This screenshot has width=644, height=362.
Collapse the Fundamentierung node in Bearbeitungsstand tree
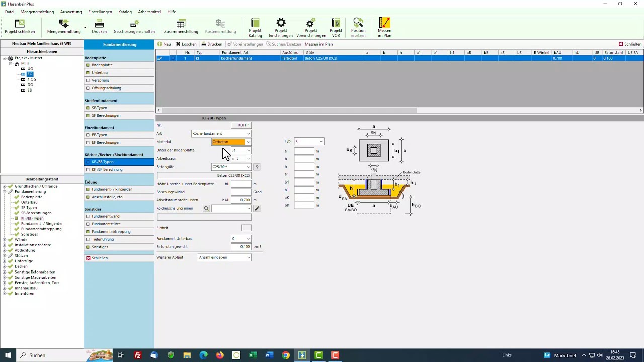click(4, 192)
